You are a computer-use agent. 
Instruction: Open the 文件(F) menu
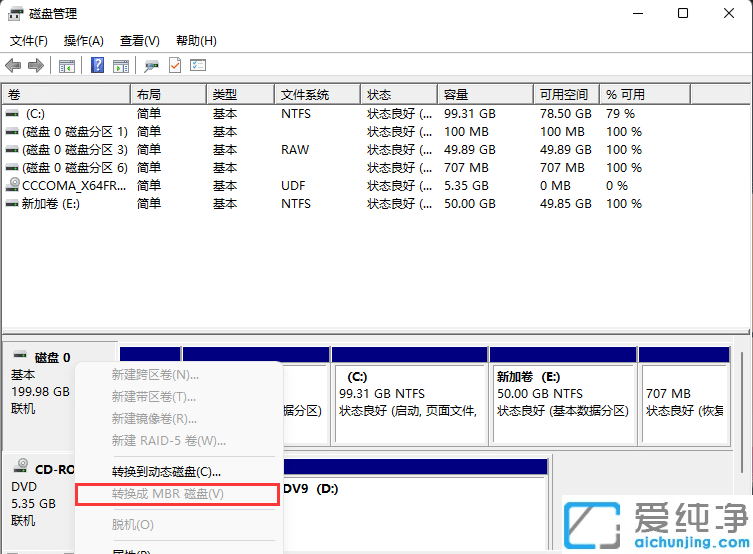(x=29, y=41)
